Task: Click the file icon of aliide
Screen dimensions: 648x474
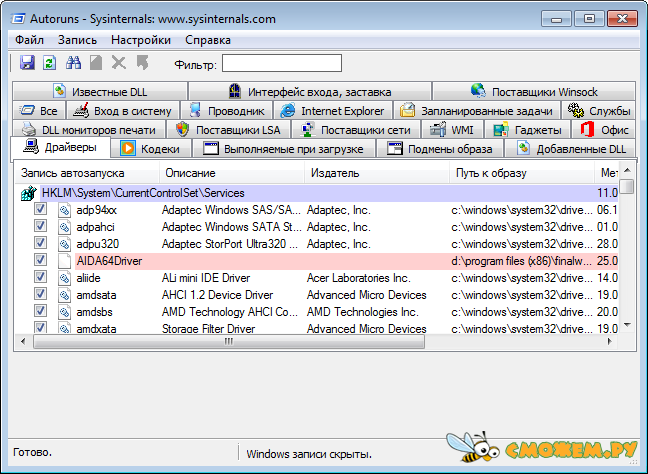Action: pos(64,278)
